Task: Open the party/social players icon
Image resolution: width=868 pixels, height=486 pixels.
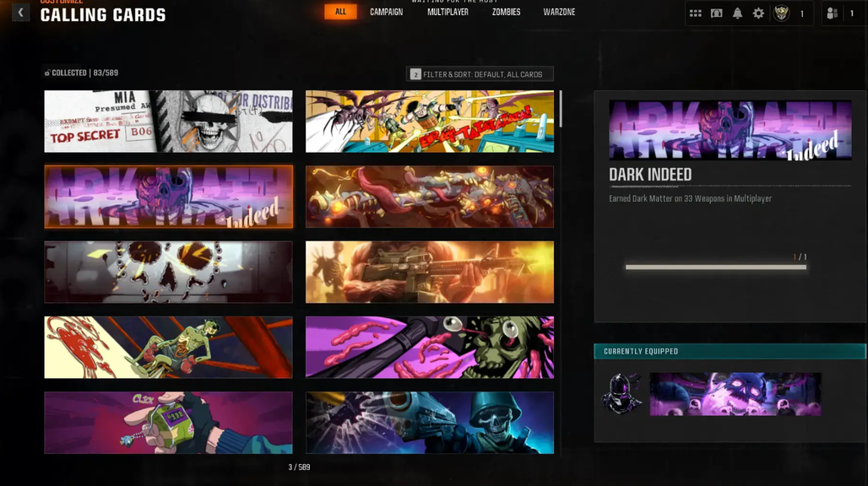Action: pyautogui.click(x=832, y=13)
